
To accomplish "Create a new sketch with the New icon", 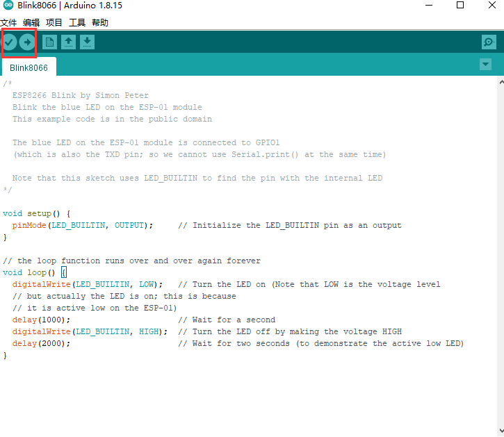I will tap(49, 42).
